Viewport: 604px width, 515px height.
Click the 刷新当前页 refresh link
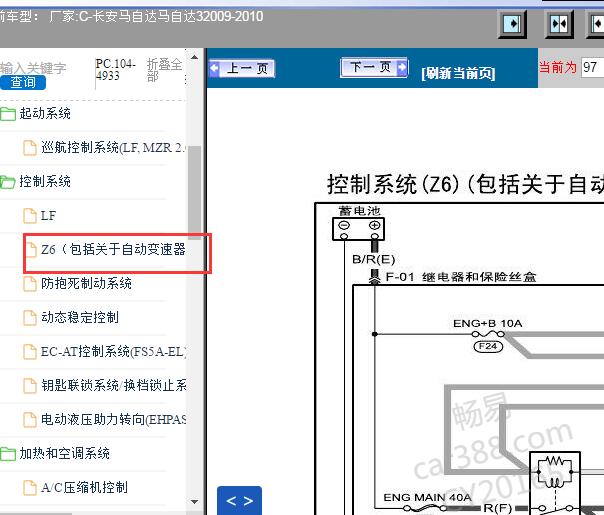coord(458,73)
